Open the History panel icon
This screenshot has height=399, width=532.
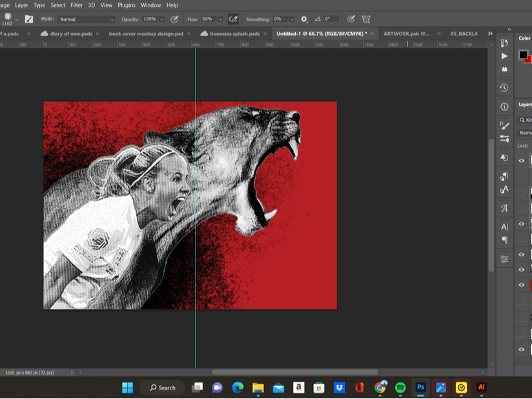click(x=504, y=43)
